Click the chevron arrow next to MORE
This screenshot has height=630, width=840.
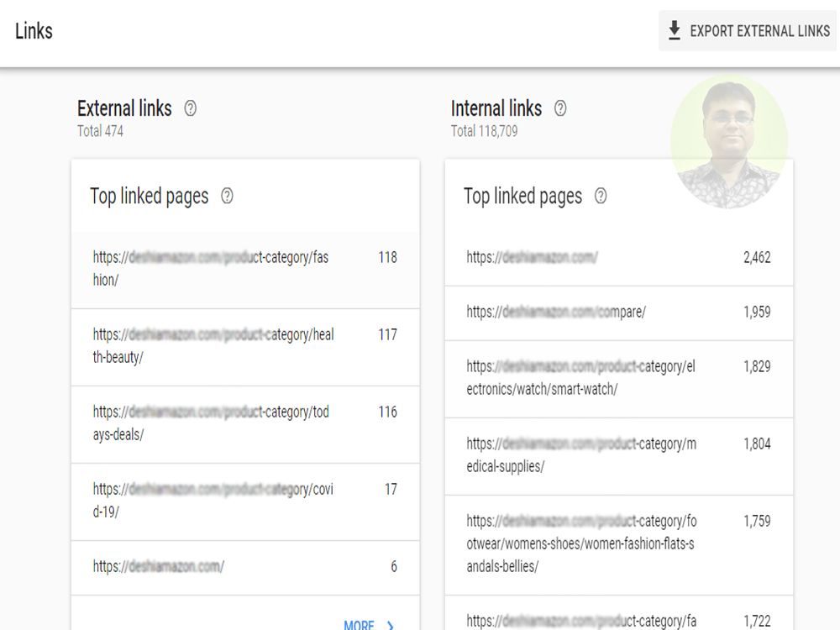390,625
